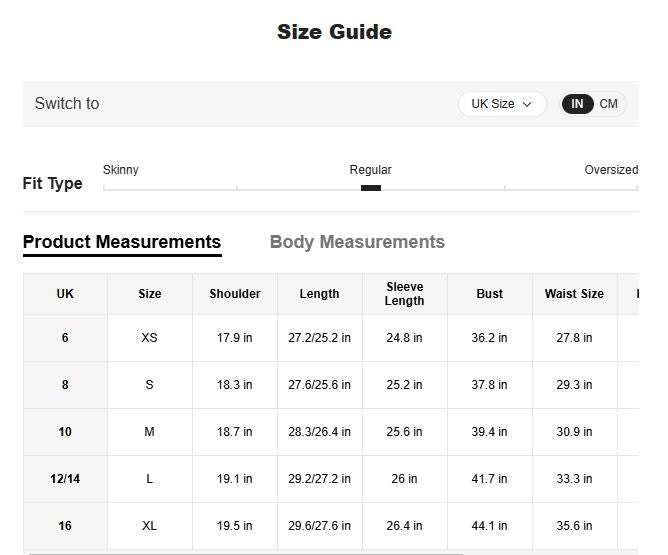Image resolution: width=668 pixels, height=555 pixels.
Task: Click the 39.4 in bust value for M
Action: (489, 432)
